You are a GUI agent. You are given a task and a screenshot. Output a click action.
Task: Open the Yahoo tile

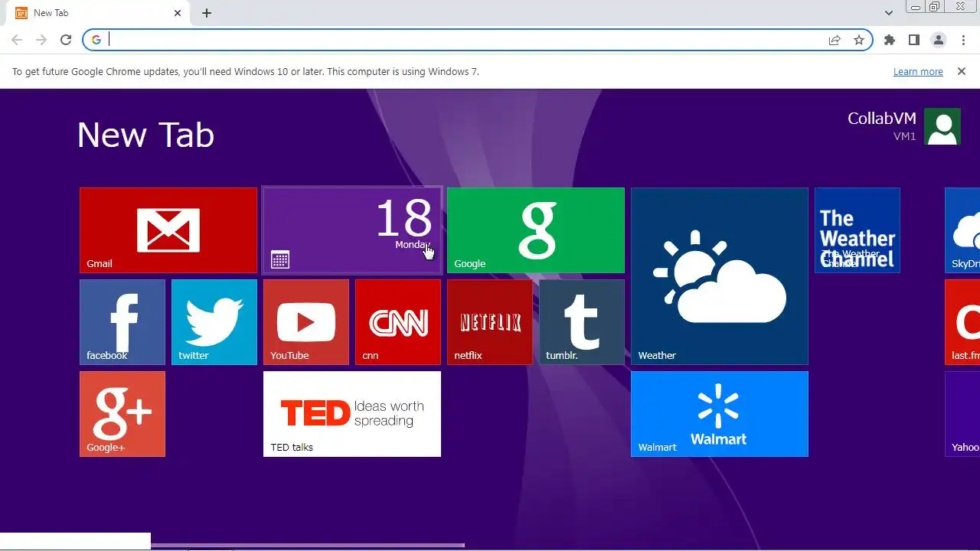962,414
